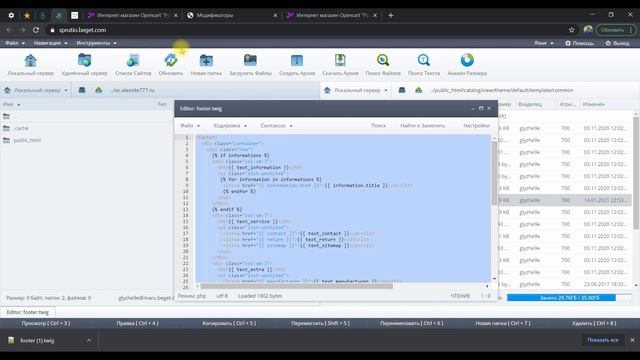This screenshot has height=360, width=640.
Task: Sort left panel by Name column
Action: [x=11, y=104]
